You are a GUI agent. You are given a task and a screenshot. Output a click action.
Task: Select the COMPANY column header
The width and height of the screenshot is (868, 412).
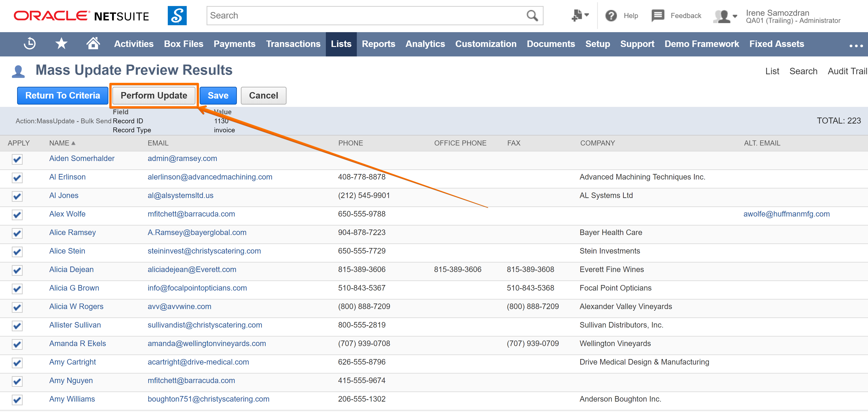pos(597,143)
